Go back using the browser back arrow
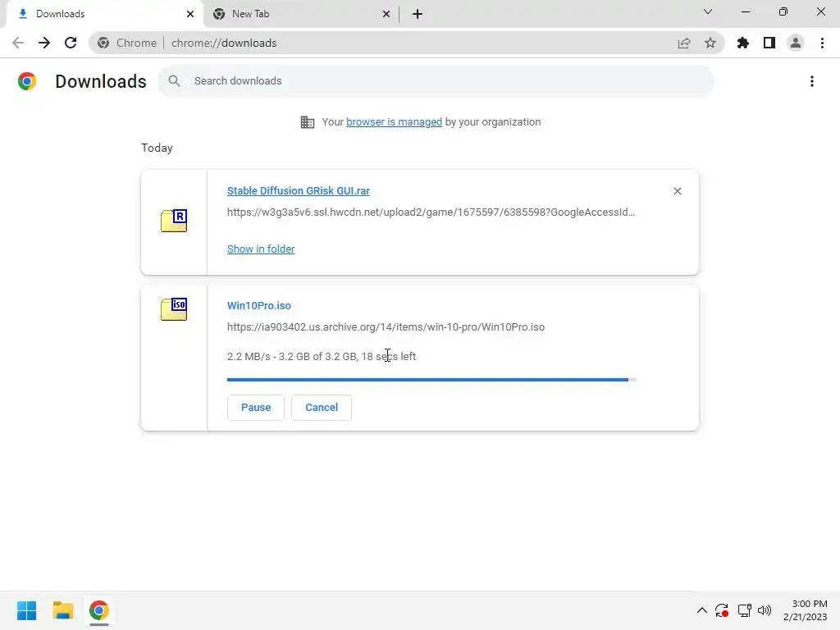The image size is (840, 630). 18,43
